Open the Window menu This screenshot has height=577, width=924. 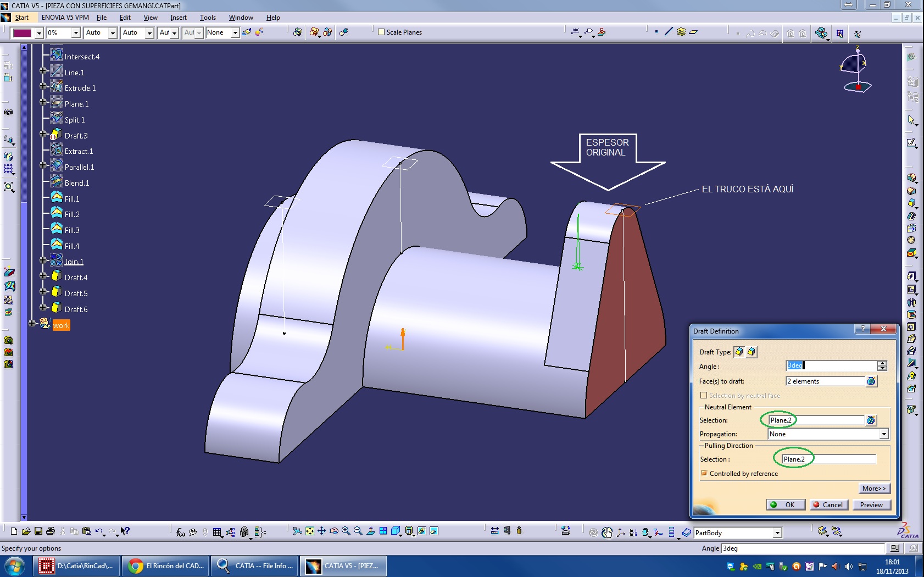tap(241, 18)
